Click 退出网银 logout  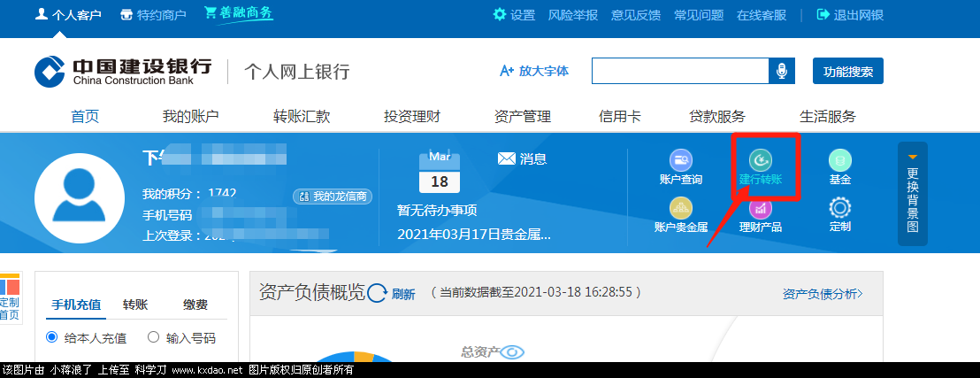pos(850,15)
